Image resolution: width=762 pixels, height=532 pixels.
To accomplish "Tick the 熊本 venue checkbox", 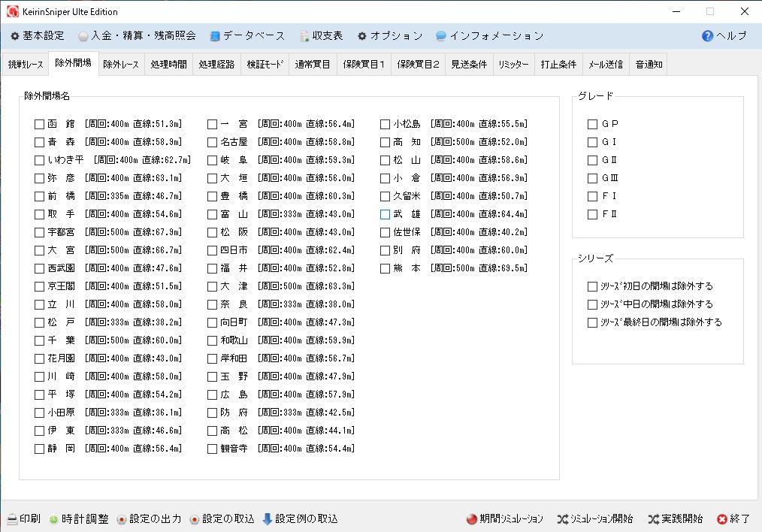I will 385,268.
